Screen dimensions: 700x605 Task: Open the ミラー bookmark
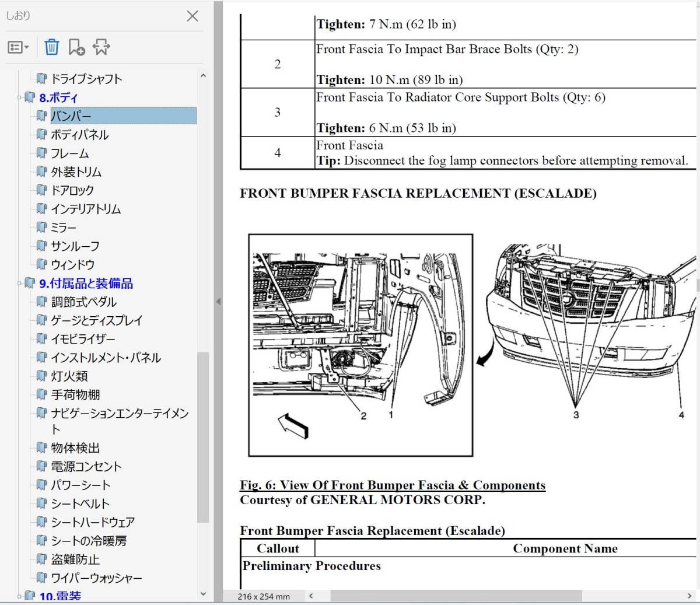pos(64,228)
